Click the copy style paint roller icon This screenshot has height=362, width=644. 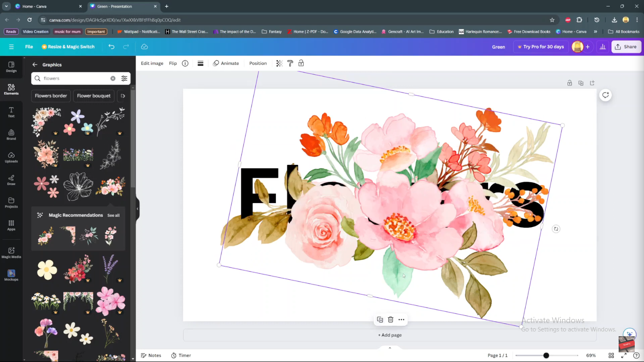(x=290, y=63)
